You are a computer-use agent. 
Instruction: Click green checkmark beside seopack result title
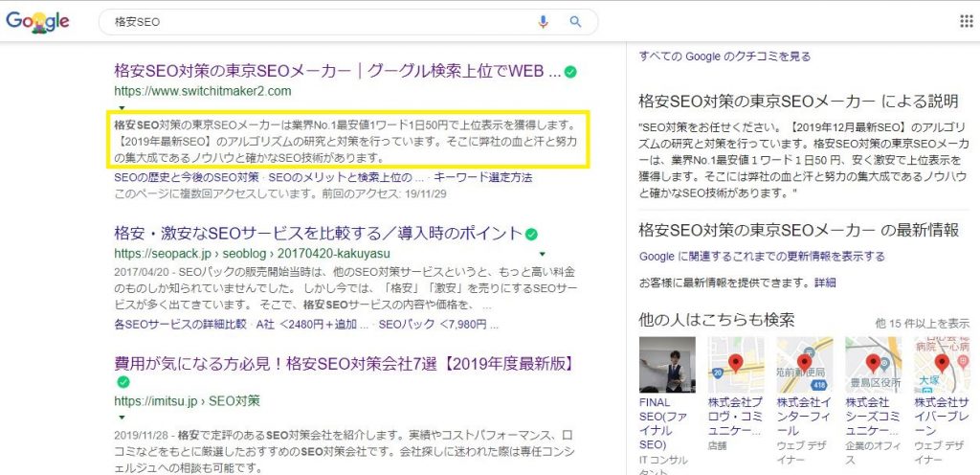click(x=531, y=235)
